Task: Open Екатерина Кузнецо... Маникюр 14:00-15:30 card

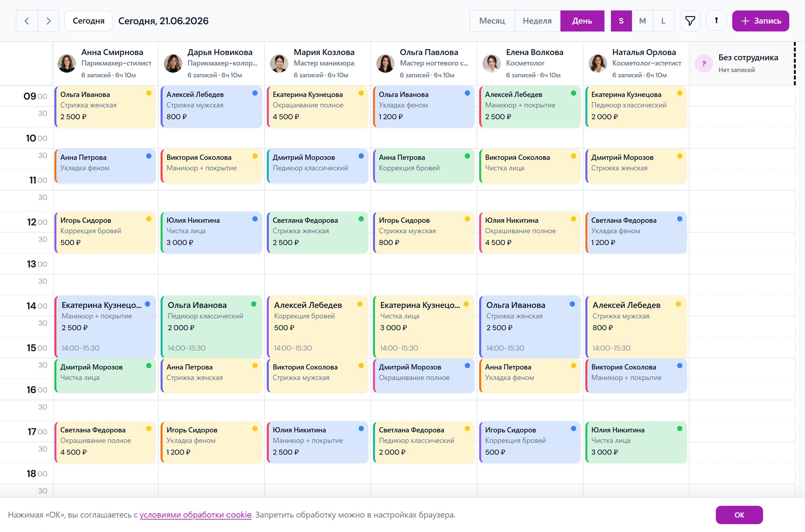Action: point(105,327)
